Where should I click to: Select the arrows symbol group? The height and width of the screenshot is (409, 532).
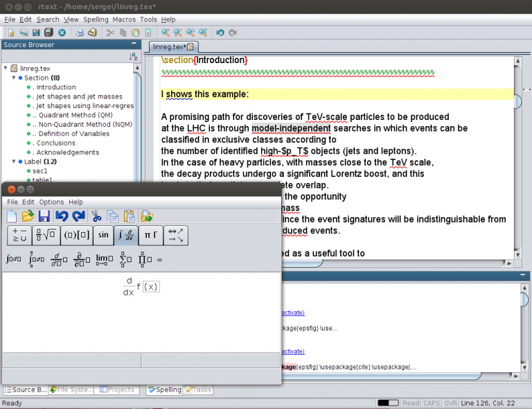176,235
